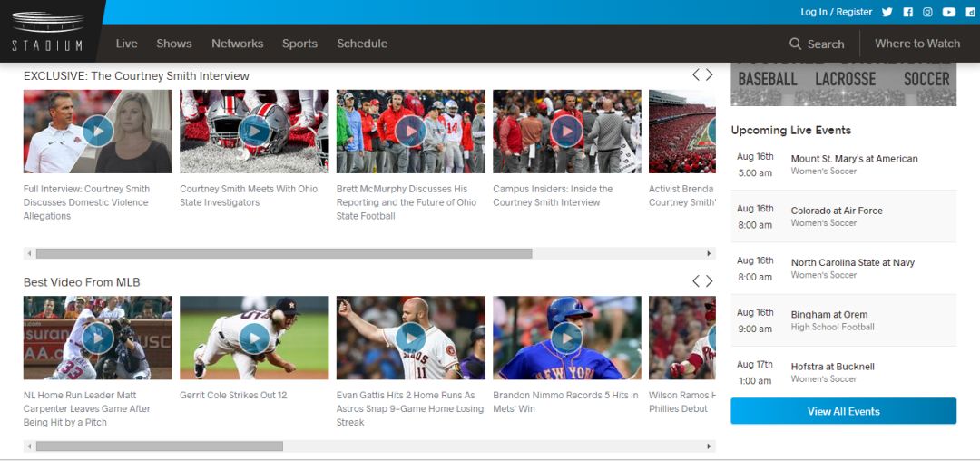Click left scroll arrow of MLB carousel scrollbar
This screenshot has width=980, height=461.
(29, 446)
